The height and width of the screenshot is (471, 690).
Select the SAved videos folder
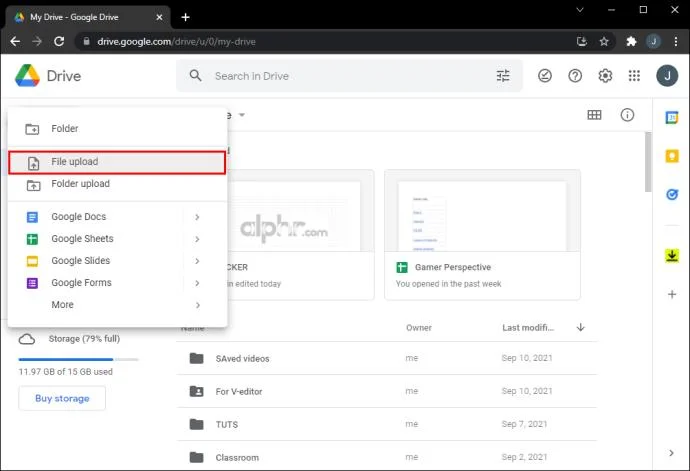point(387,358)
